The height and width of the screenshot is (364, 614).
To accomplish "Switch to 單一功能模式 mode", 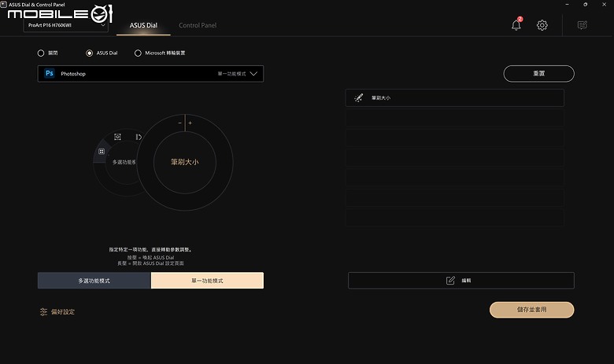I will pyautogui.click(x=207, y=281).
